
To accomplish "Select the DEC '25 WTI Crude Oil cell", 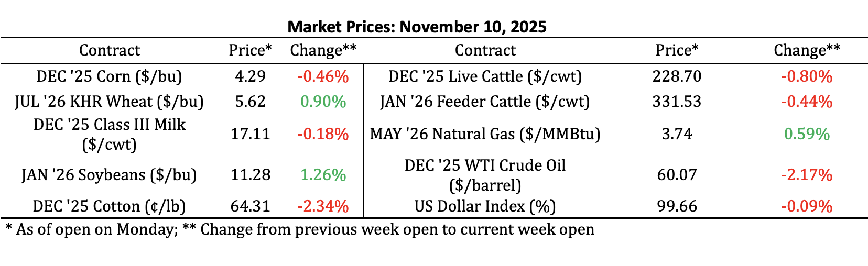I will pos(485,175).
